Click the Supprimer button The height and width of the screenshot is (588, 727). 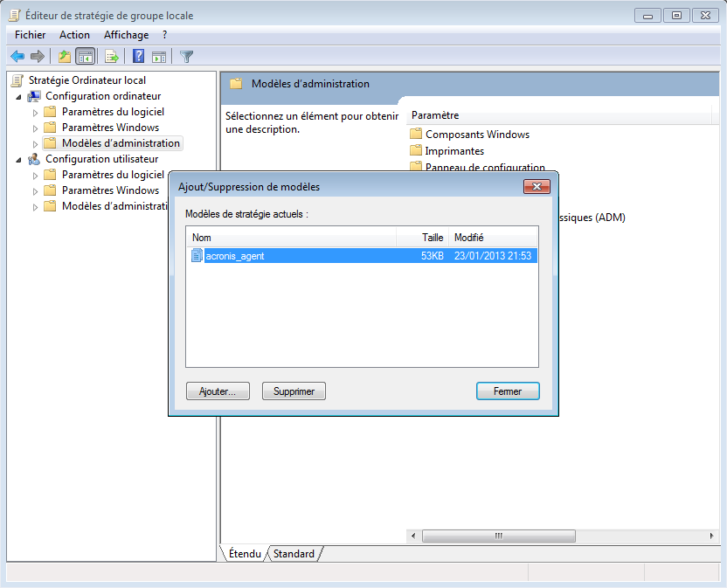pos(294,391)
